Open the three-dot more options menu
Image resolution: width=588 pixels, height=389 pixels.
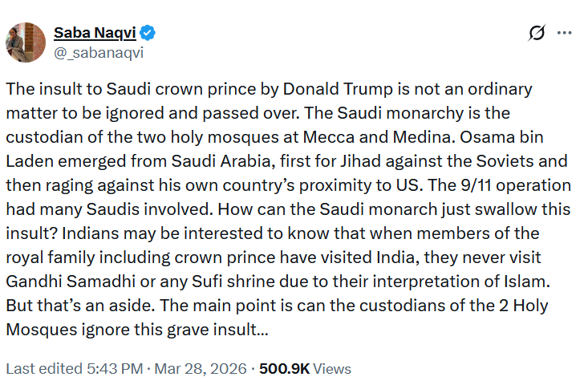click(x=565, y=34)
